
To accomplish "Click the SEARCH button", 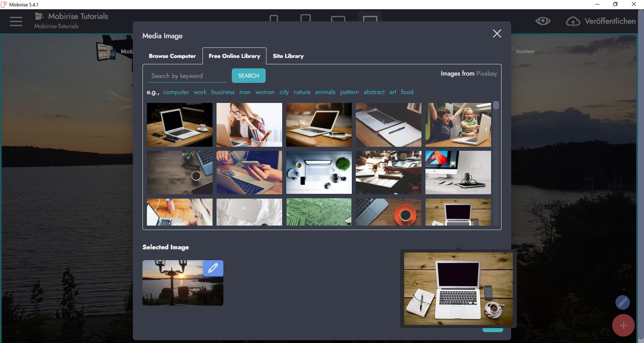I will click(249, 76).
